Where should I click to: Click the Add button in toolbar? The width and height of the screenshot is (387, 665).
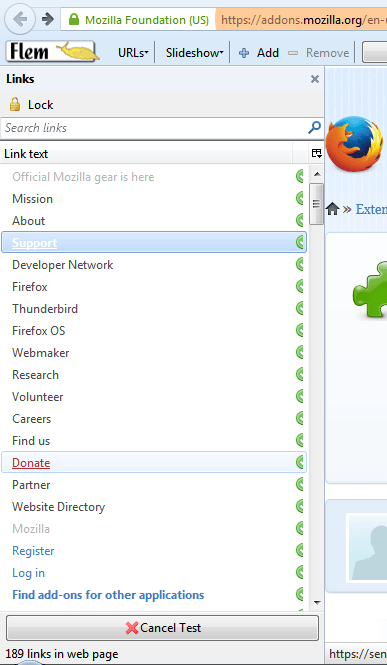(259, 53)
